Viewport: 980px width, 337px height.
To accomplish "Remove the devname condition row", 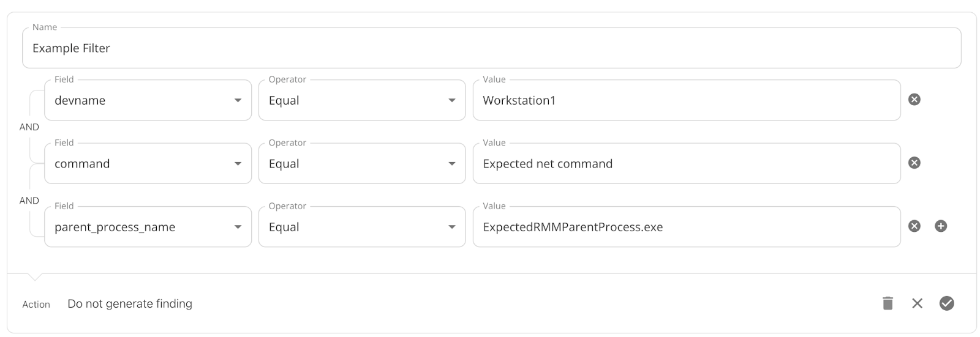I will coord(914,100).
